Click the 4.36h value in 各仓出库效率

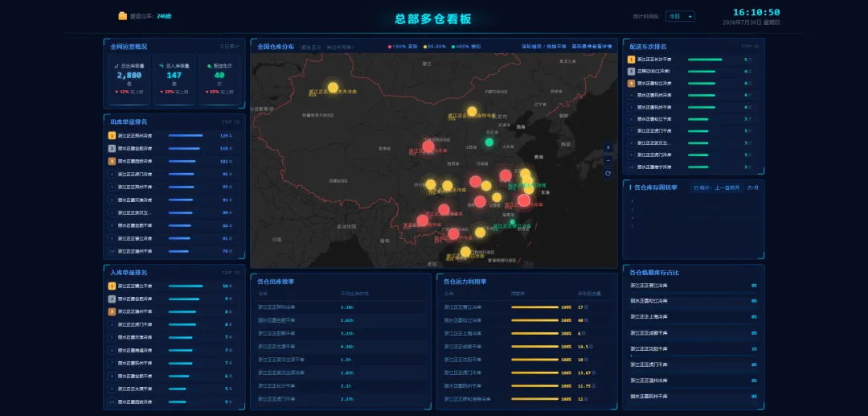347,347
